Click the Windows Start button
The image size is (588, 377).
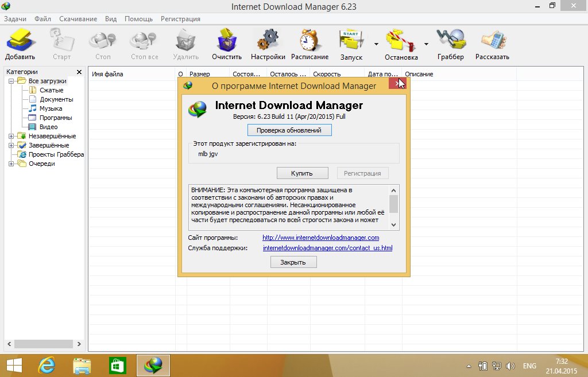[x=14, y=366]
